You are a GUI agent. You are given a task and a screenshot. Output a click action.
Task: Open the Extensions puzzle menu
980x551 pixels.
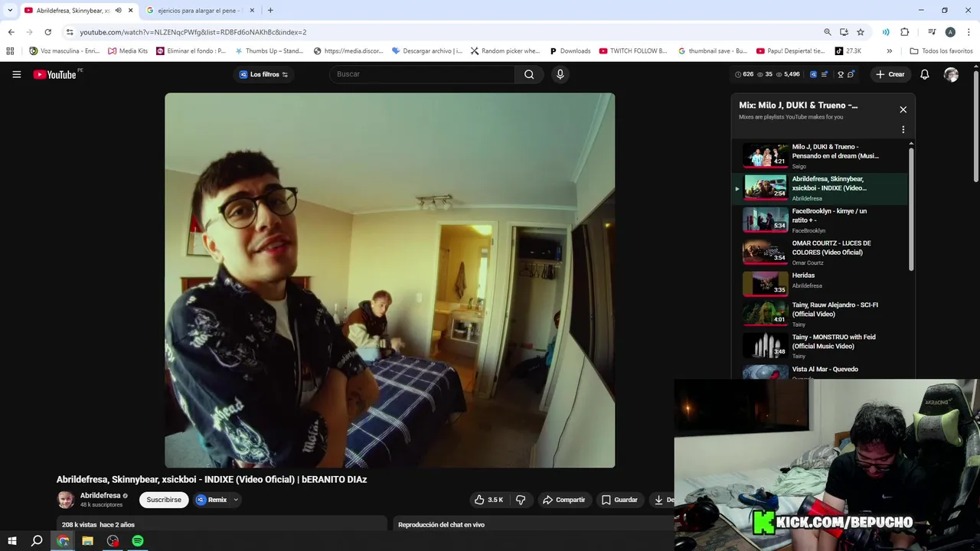[x=905, y=32]
